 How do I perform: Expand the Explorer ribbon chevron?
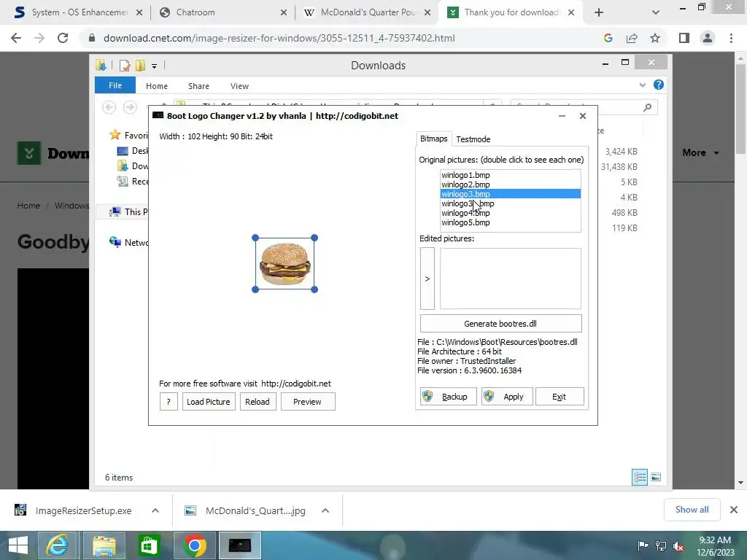pos(642,85)
